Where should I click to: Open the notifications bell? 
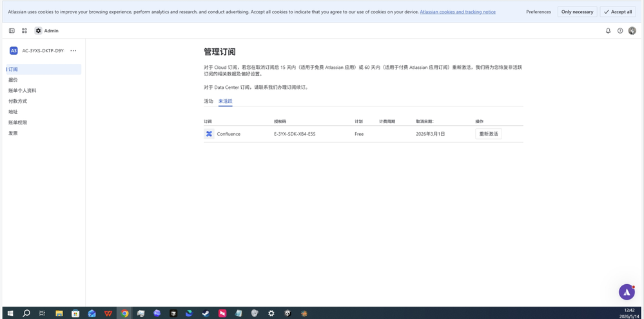pos(609,31)
